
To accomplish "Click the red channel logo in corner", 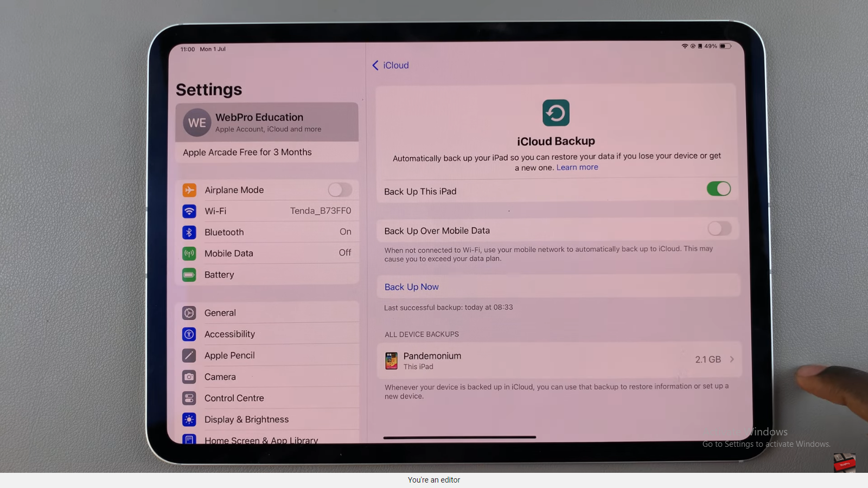I will 845,463.
